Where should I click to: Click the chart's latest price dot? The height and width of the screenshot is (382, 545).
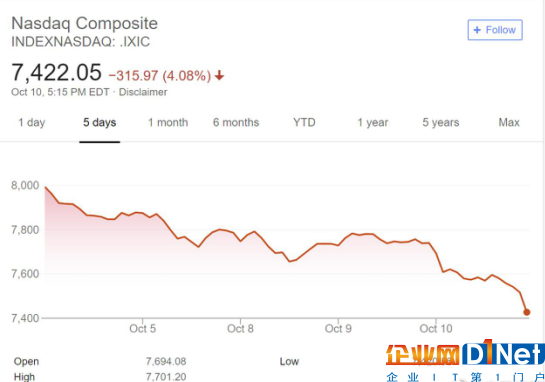tap(527, 312)
